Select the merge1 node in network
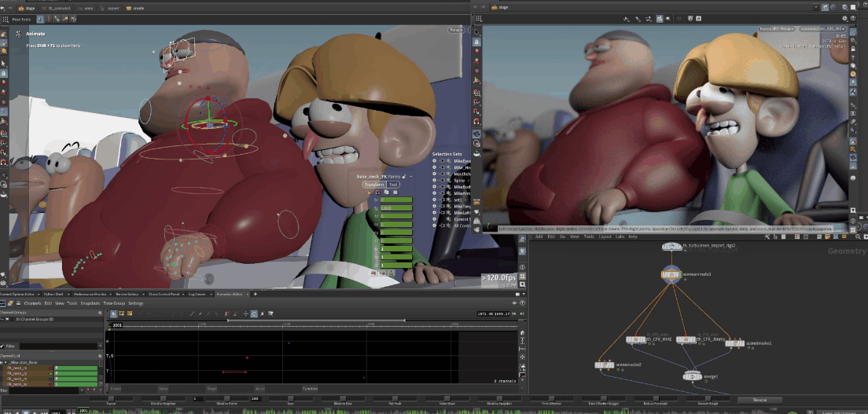 coord(692,376)
